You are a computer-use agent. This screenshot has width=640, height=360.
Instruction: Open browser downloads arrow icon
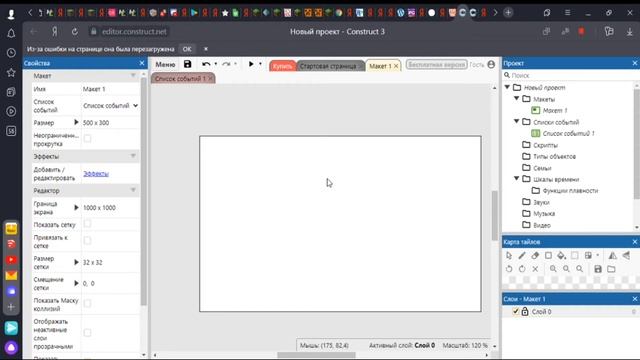coord(629,31)
